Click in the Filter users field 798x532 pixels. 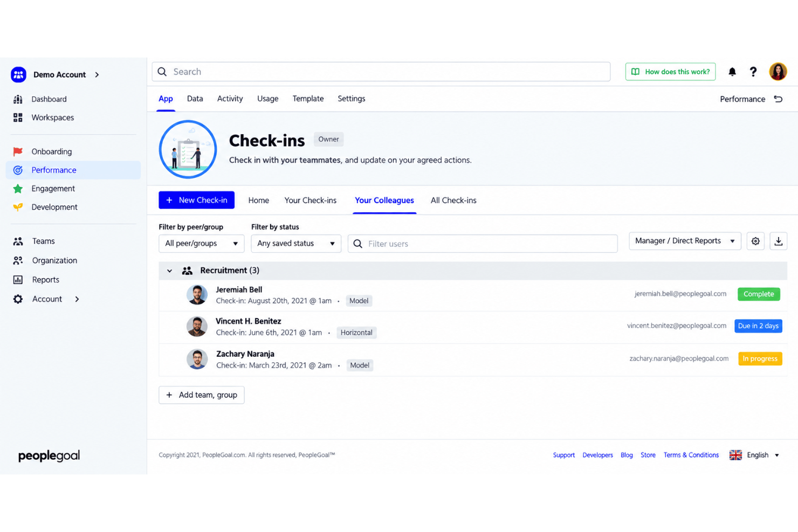point(483,244)
